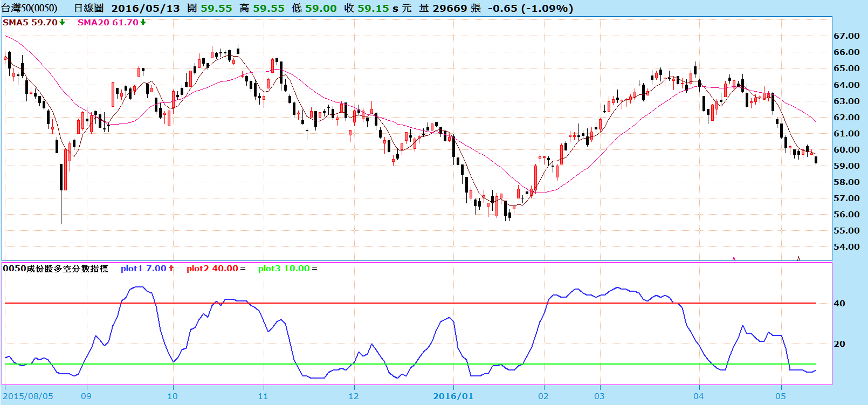Image resolution: width=868 pixels, height=405 pixels.
Task: Select the blue plot1 7.00 legend
Action: 143,269
